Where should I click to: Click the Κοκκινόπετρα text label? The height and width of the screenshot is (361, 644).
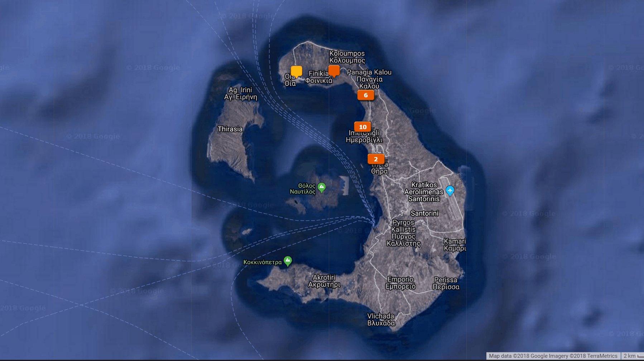(263, 262)
